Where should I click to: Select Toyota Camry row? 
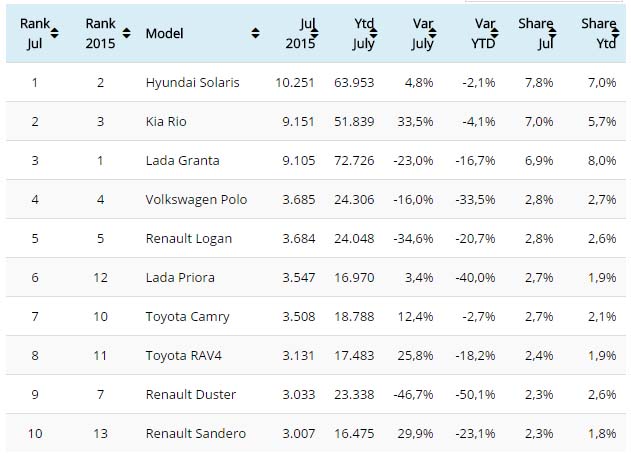[x=187, y=316]
